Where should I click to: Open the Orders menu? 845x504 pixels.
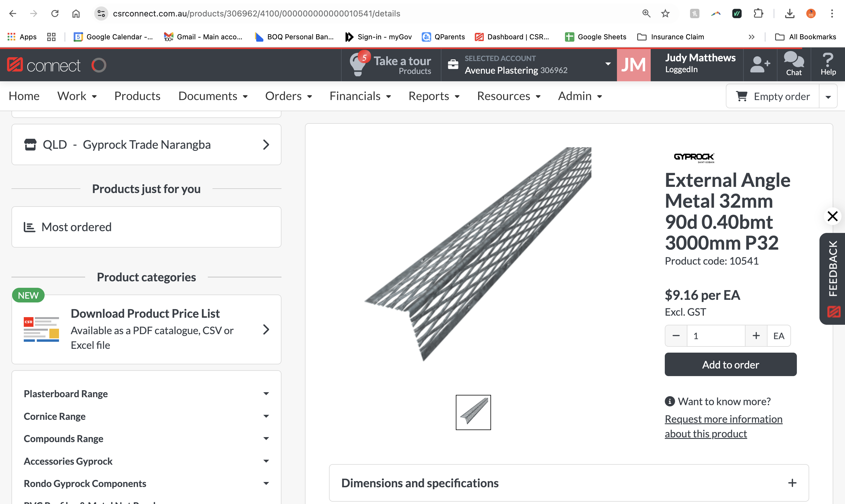289,96
